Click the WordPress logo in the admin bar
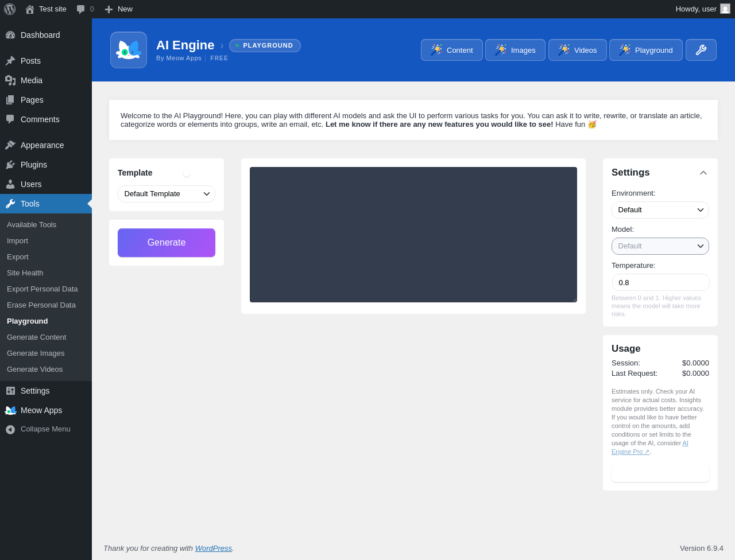The width and height of the screenshot is (735, 560). pos(10,9)
